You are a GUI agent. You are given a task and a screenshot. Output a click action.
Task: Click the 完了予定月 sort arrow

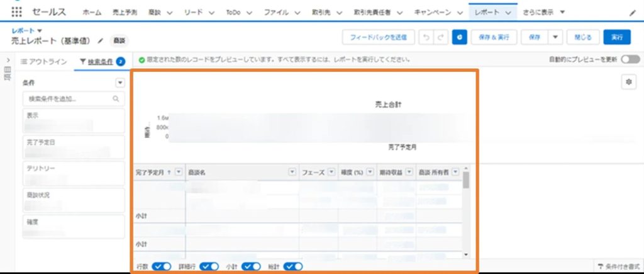coord(170,173)
